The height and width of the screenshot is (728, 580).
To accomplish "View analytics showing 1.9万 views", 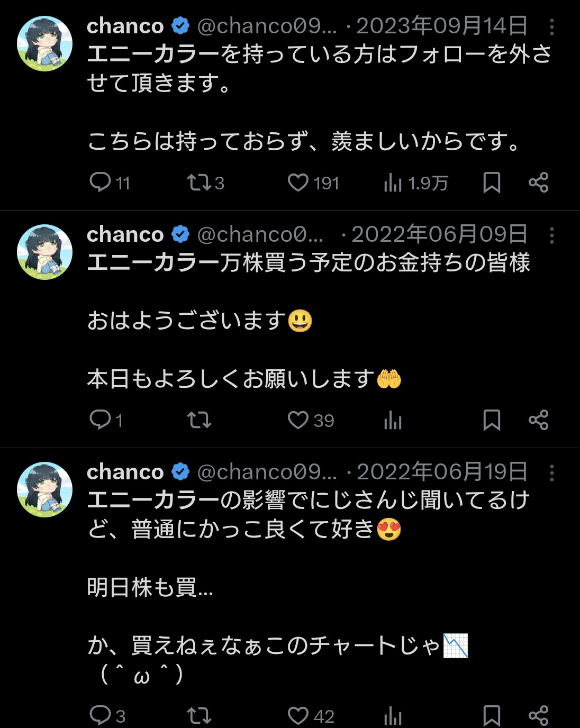I will click(393, 183).
